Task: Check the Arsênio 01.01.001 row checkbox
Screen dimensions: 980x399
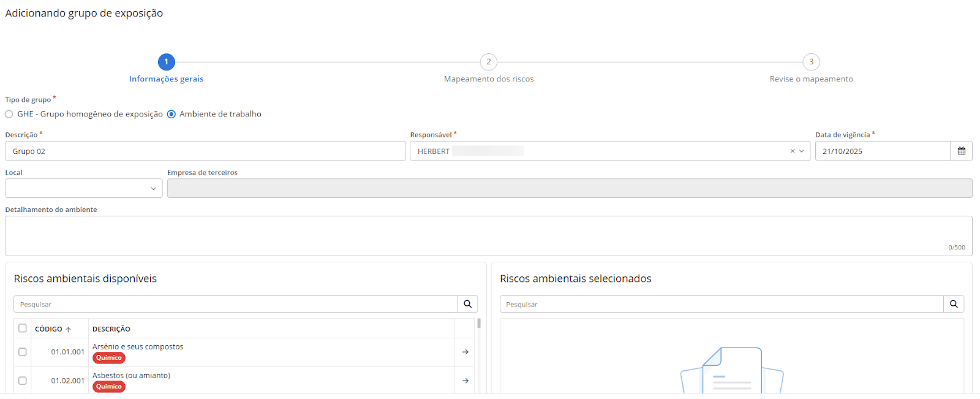Action: coord(23,352)
